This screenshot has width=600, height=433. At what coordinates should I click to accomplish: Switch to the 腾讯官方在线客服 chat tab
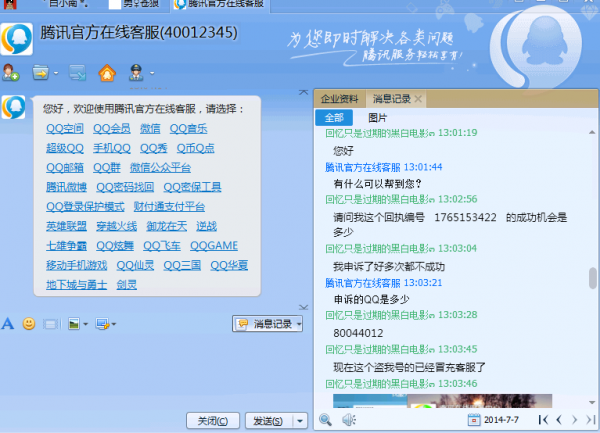point(220,5)
